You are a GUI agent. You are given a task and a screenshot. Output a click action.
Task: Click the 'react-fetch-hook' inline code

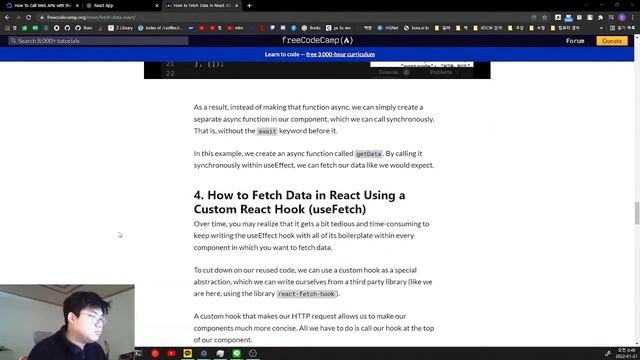(306, 294)
